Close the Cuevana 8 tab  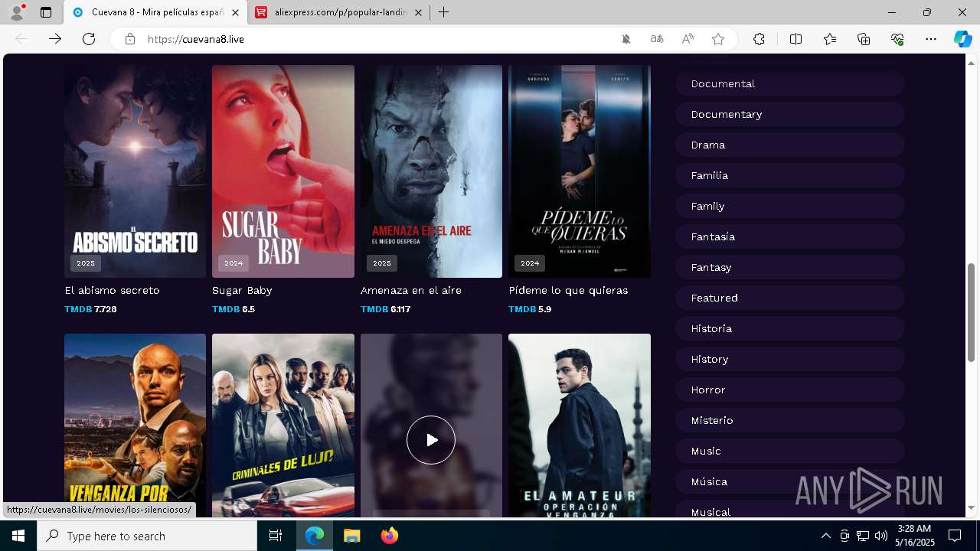pyautogui.click(x=235, y=12)
